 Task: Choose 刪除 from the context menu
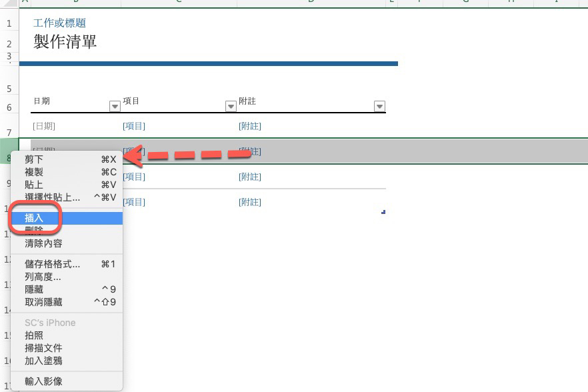(x=34, y=231)
